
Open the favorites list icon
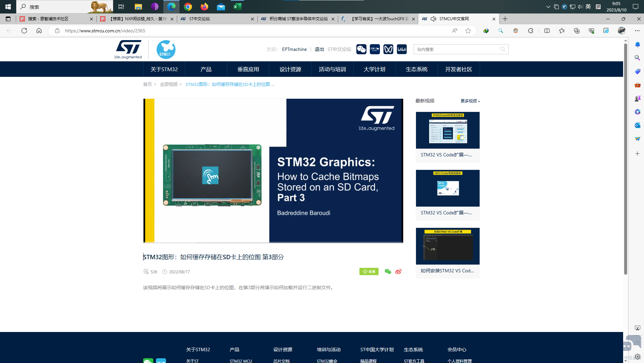(562, 31)
